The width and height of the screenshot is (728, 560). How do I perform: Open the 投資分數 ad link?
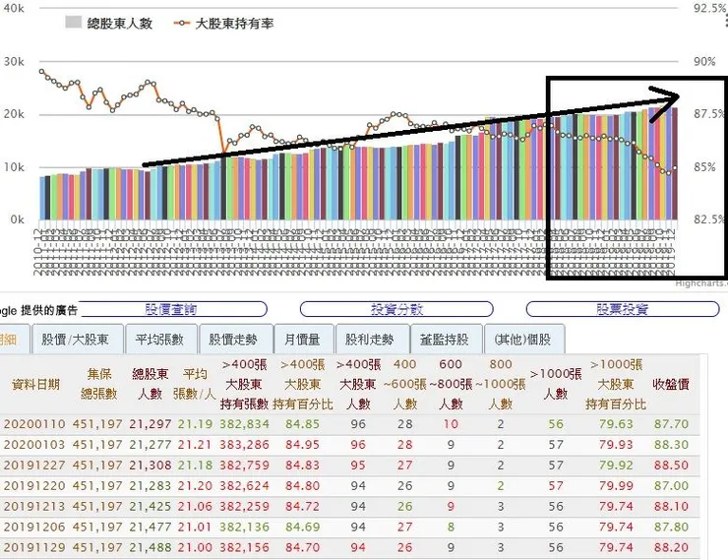(x=396, y=309)
